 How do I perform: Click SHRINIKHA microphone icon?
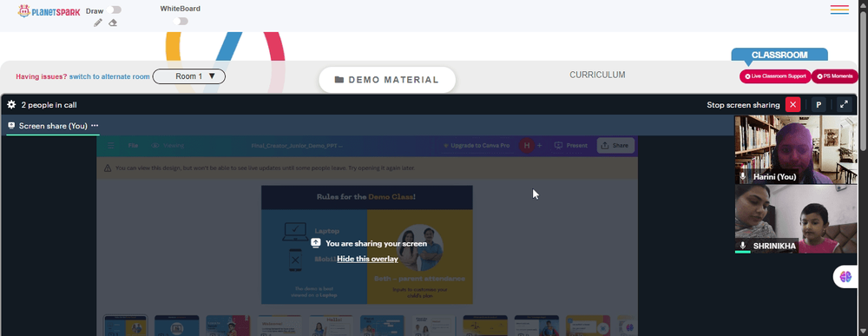click(743, 245)
